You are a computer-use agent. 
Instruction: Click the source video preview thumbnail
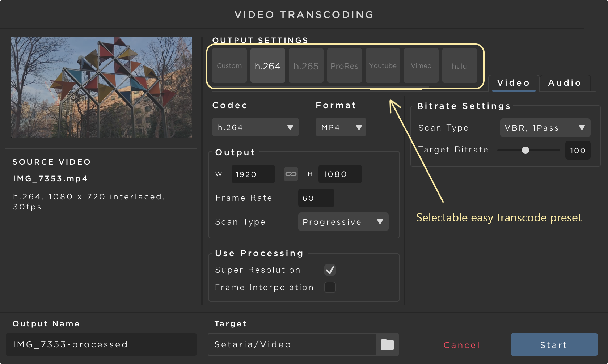pyautogui.click(x=101, y=88)
